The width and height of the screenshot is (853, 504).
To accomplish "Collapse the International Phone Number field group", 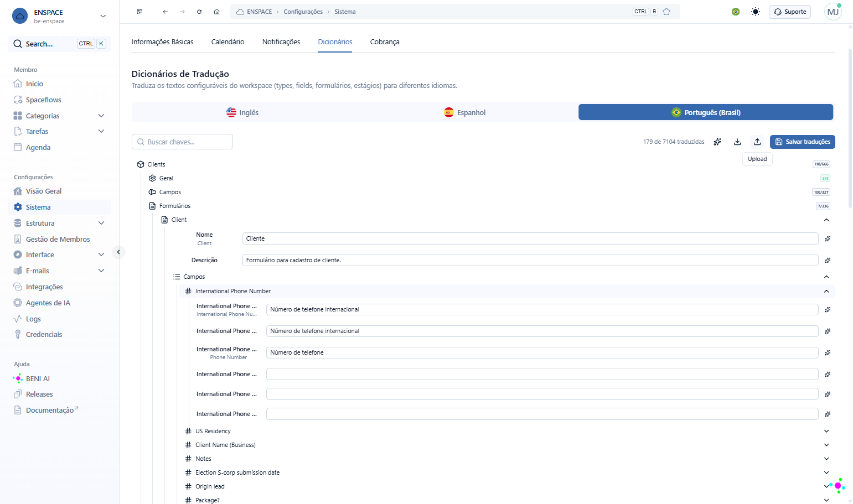I will point(826,291).
